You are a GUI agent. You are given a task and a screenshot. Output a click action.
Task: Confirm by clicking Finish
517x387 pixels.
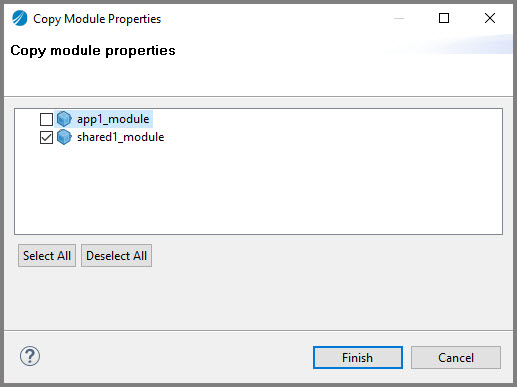click(358, 358)
